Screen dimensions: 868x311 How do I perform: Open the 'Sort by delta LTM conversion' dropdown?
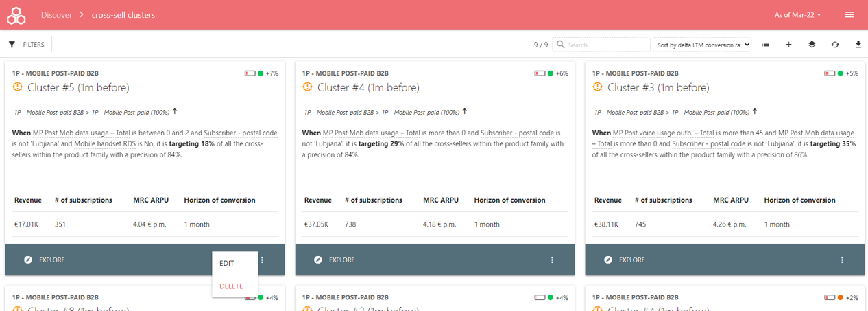[x=702, y=45]
